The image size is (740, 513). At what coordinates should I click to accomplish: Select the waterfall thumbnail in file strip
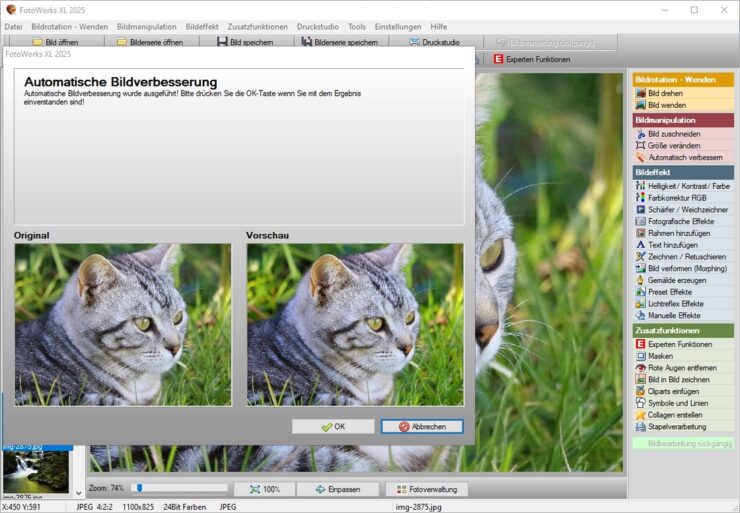click(36, 472)
